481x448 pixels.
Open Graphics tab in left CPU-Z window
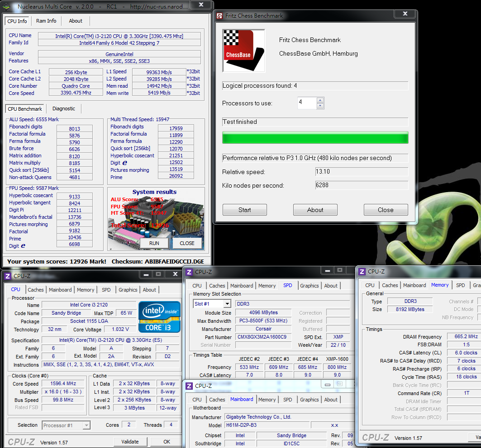tap(128, 290)
